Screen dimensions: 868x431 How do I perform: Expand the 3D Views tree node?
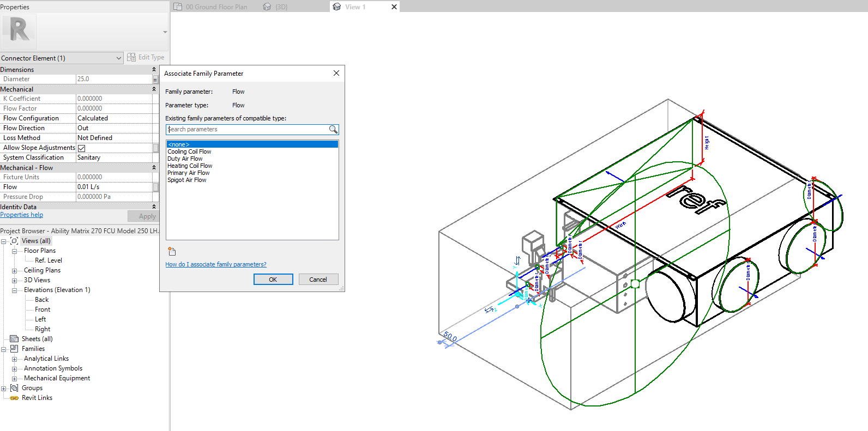[14, 281]
